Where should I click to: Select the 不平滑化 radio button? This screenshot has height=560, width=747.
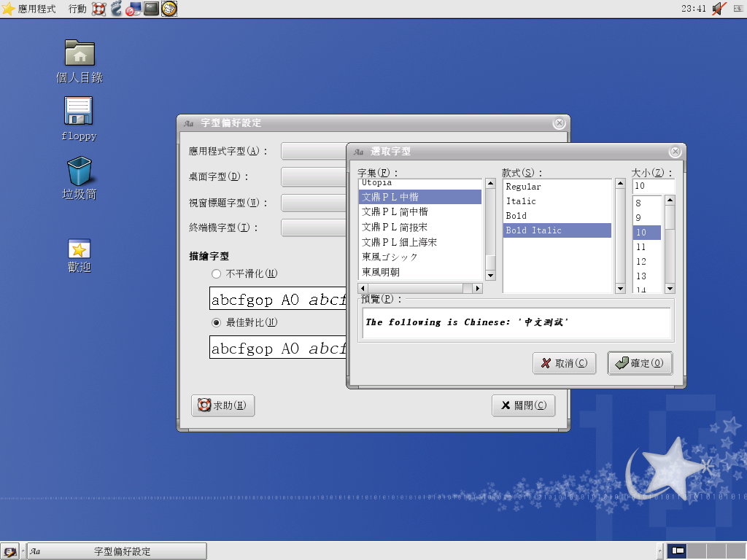coord(215,273)
